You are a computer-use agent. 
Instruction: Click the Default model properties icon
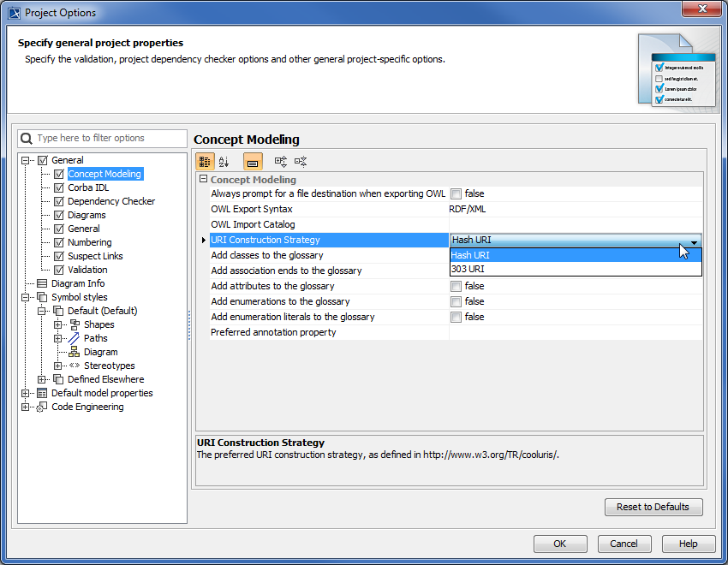[x=42, y=394]
